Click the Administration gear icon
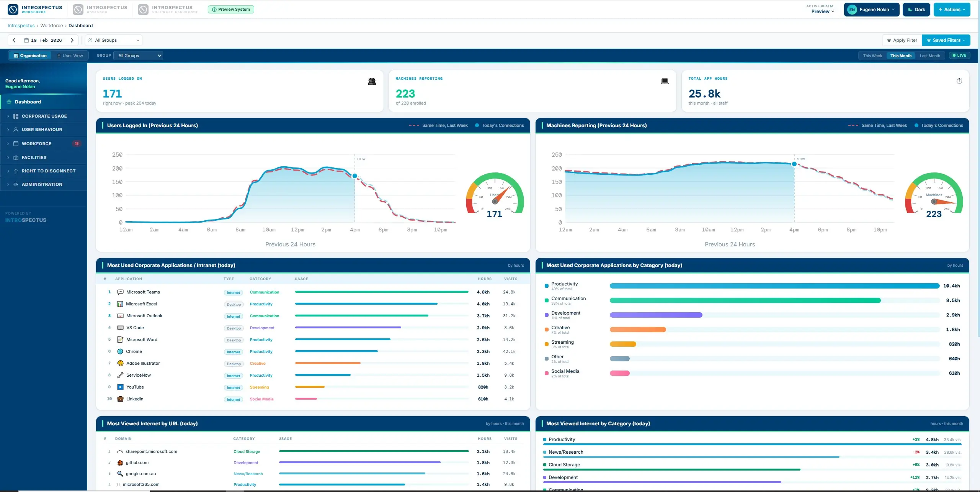This screenshot has height=492, width=980. pyautogui.click(x=16, y=184)
